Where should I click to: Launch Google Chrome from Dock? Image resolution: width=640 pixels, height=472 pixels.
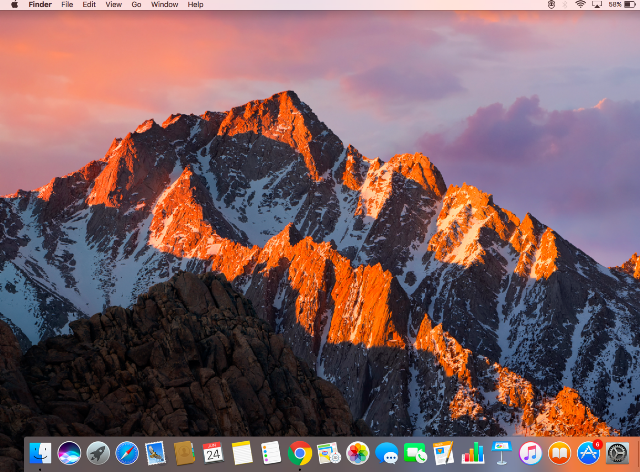[x=300, y=453]
